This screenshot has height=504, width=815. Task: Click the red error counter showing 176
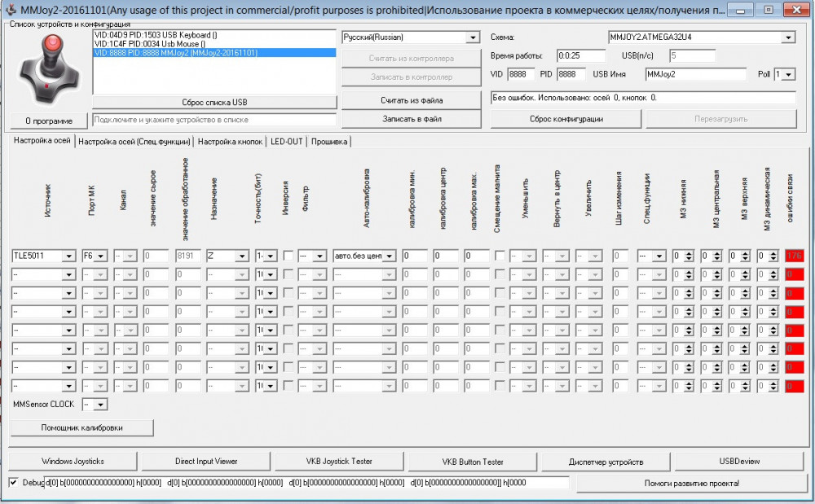[794, 256]
